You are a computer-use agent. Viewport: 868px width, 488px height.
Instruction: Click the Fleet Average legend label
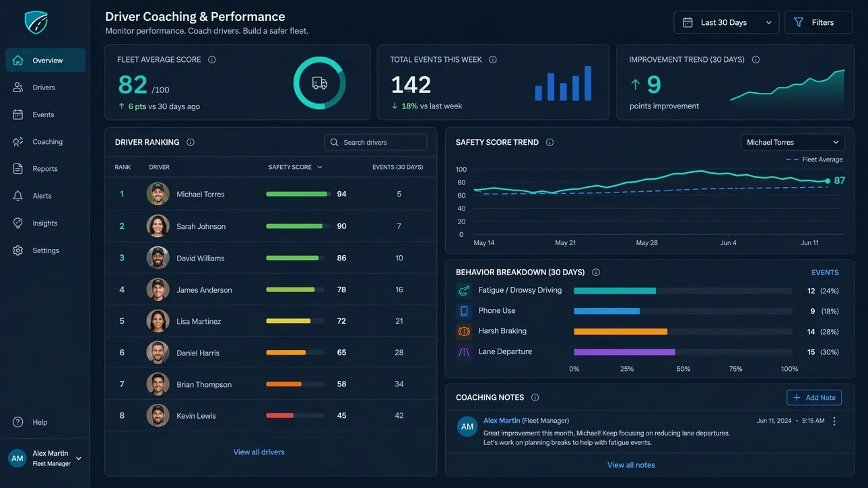(823, 160)
